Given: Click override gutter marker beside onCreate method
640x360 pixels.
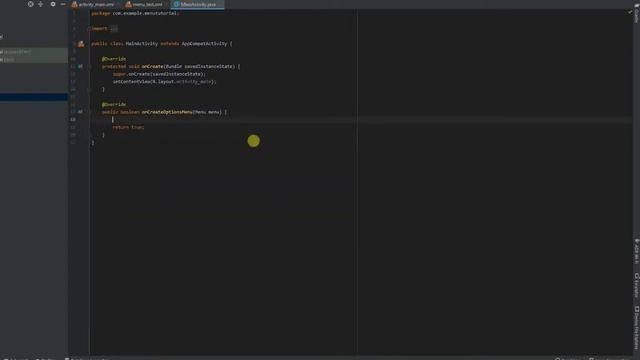Looking at the screenshot, I should [x=80, y=67].
